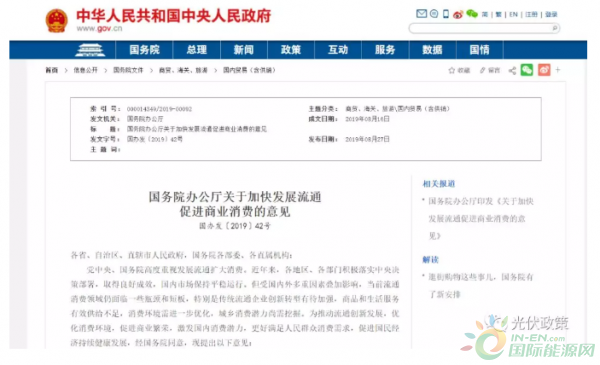Click the share icon beside 留言
Viewport: 600px width, 365px height.
click(512, 70)
